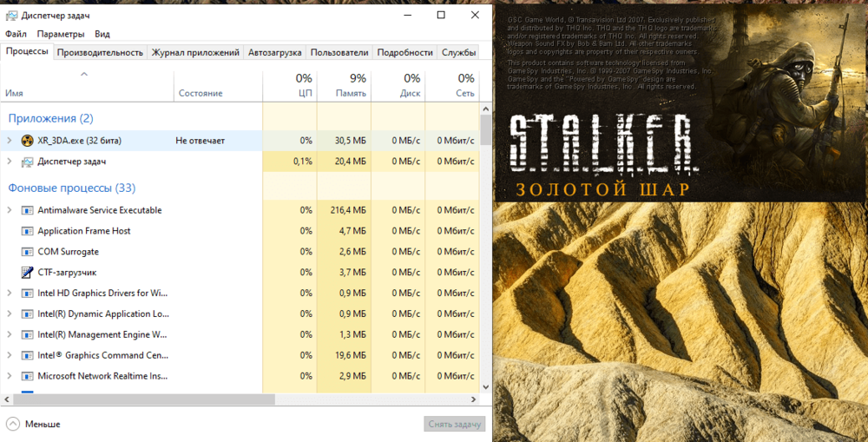This screenshot has height=442, width=868.
Task: Open the Автозагрузка tab
Action: 274,53
